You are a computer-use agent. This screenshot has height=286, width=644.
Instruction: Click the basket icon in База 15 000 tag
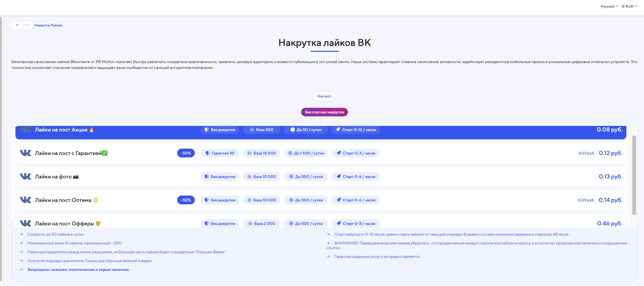[x=249, y=153]
